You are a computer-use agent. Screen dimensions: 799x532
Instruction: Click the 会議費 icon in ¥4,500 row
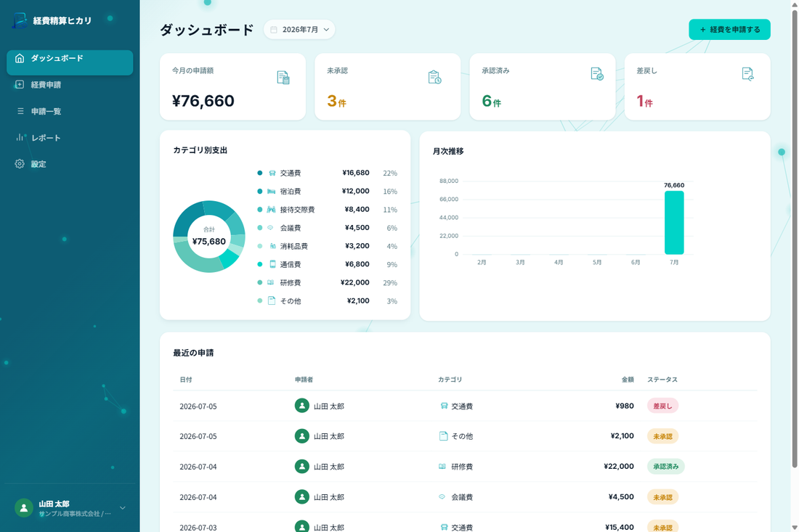click(442, 497)
